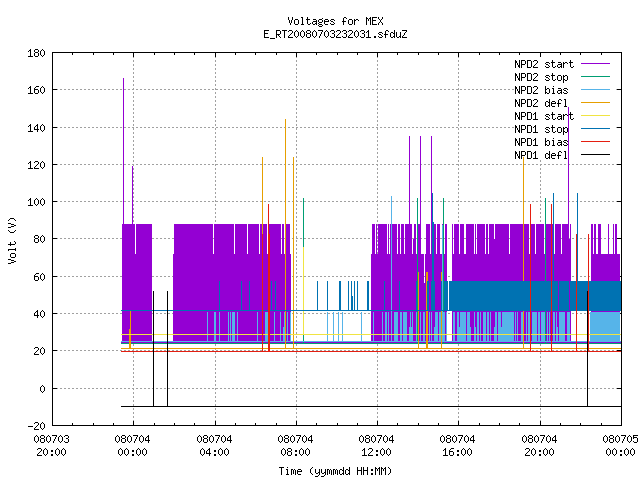This screenshot has height=480, width=640.
Task: Click the dark blue NPD1 stop legend line
Action: click(595, 129)
